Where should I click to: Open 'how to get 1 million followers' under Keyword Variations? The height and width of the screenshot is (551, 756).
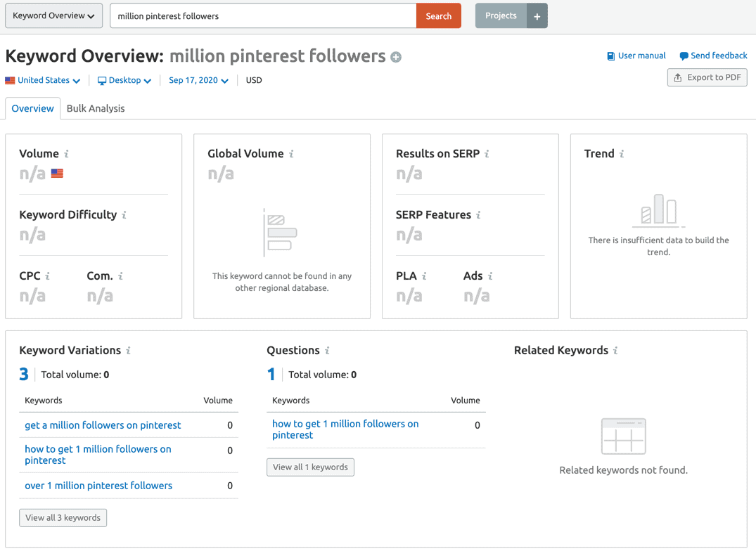tap(98, 455)
